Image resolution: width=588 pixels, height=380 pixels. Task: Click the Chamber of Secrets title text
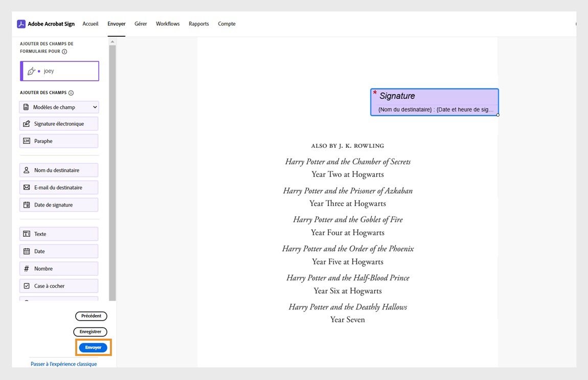[x=348, y=162]
